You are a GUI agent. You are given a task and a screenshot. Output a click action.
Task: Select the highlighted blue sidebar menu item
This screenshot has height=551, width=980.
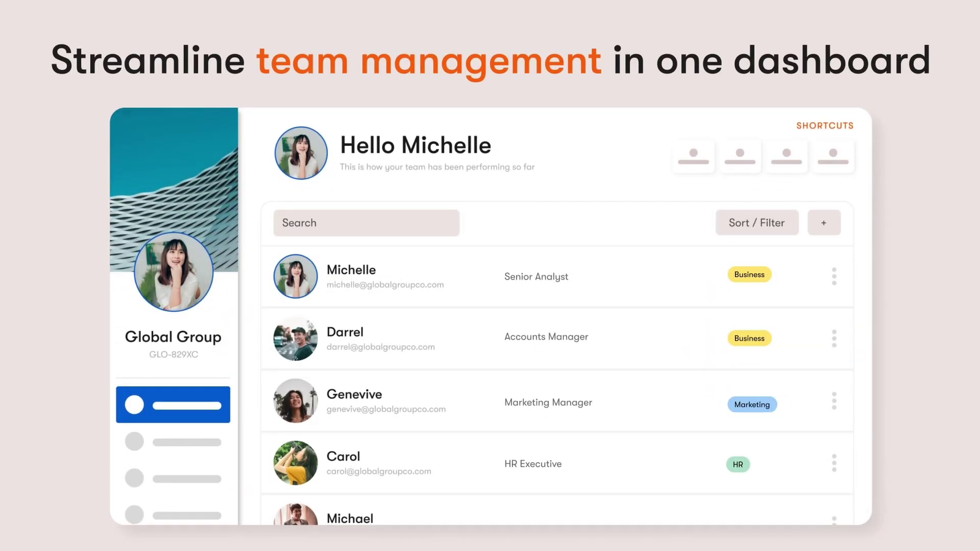(173, 405)
